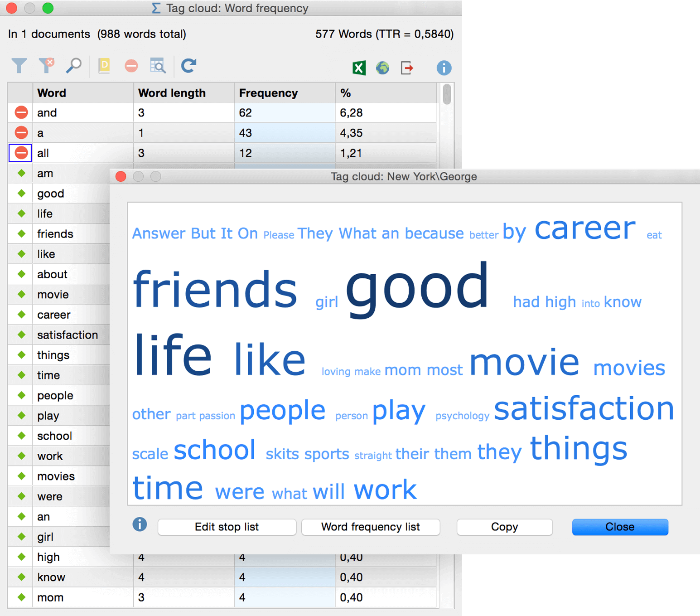The image size is (700, 616).
Task: Select the 'about' row in word list
Action: [x=59, y=274]
